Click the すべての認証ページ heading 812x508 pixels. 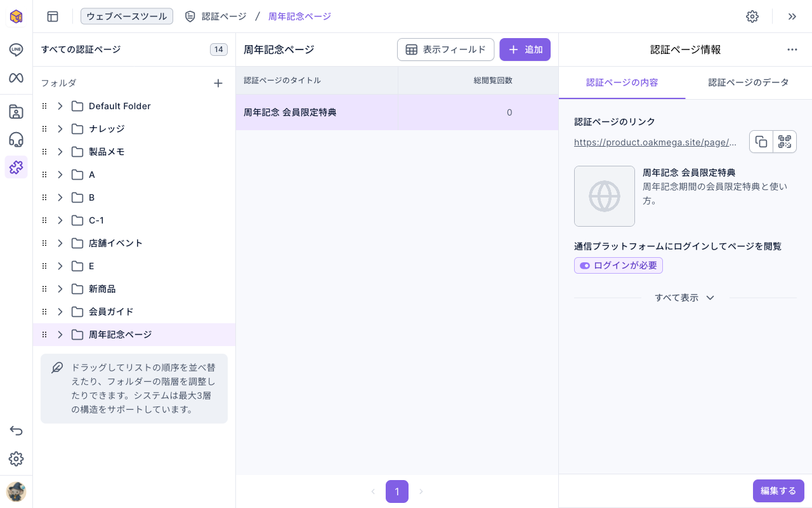pos(81,50)
